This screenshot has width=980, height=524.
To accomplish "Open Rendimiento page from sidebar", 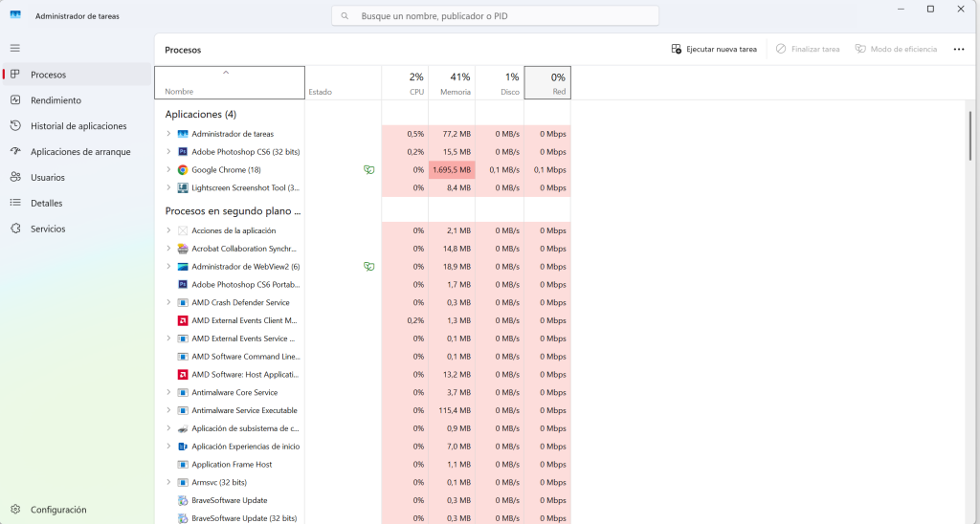I will [x=77, y=100].
